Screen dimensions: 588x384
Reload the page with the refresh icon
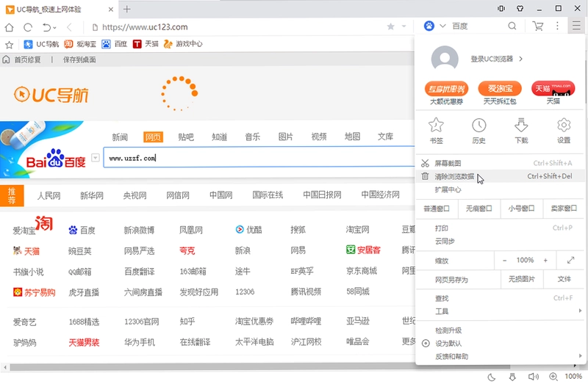[28, 27]
